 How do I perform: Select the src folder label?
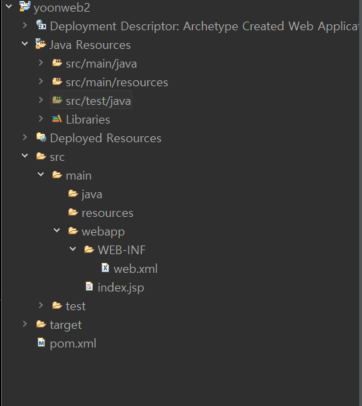57,157
